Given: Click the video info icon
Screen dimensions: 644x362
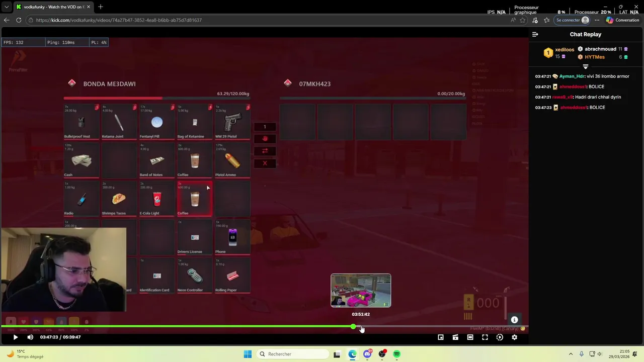Looking at the screenshot, I should [514, 320].
